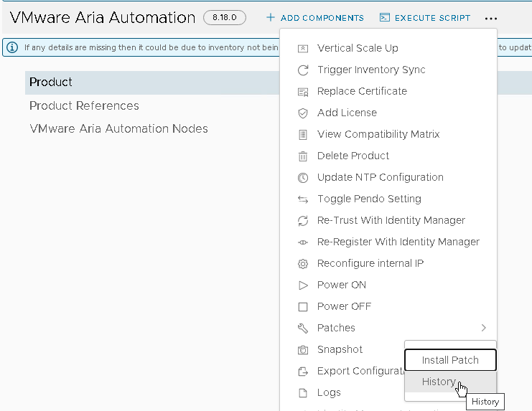Open the VMware Aria Automation Nodes section
This screenshot has width=532, height=411.
coord(118,128)
